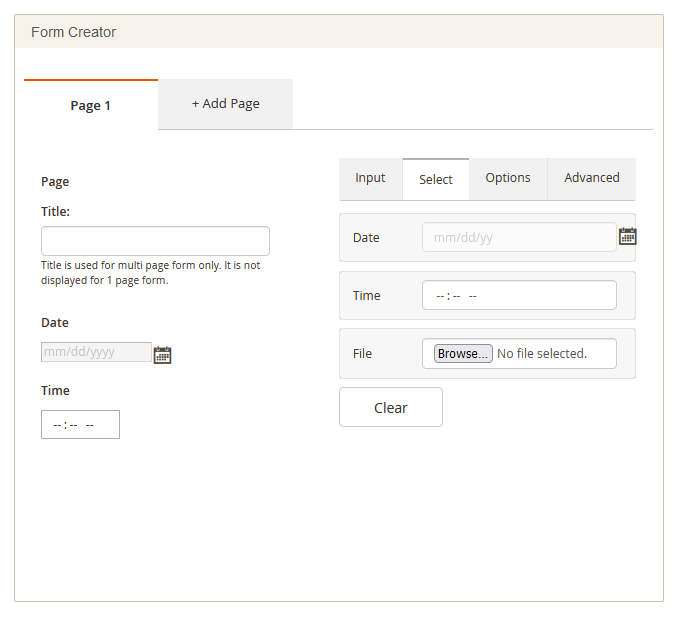685x617 pixels.
Task: Select the Date label in the Select panel
Action: tap(366, 238)
